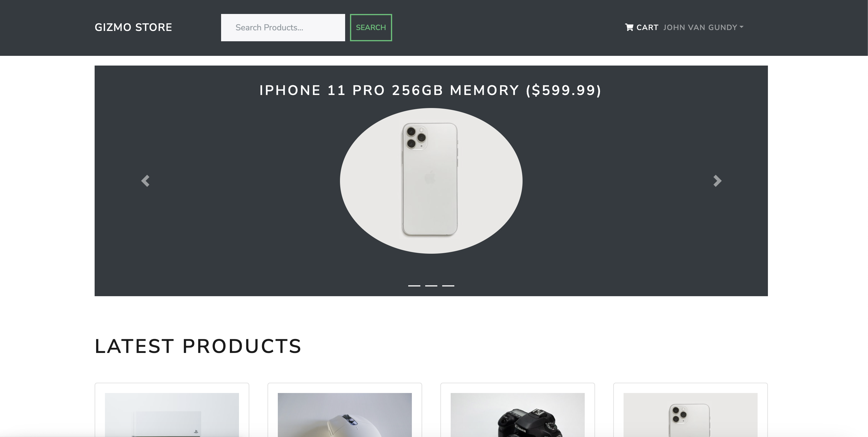Advance to next carousel slide arrow

(x=717, y=181)
